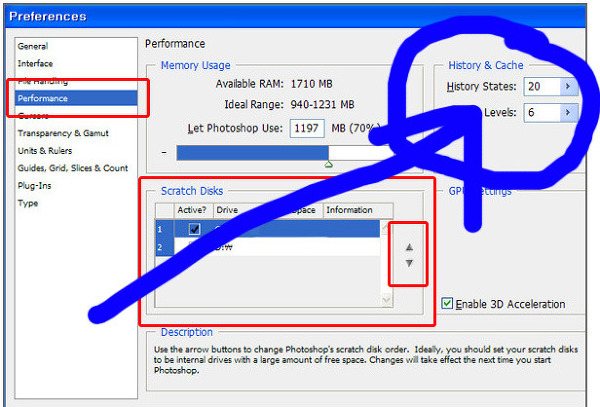Screen dimensions: 600x407
Task: Move scratch disk down with down arrow
Action: click(x=409, y=263)
